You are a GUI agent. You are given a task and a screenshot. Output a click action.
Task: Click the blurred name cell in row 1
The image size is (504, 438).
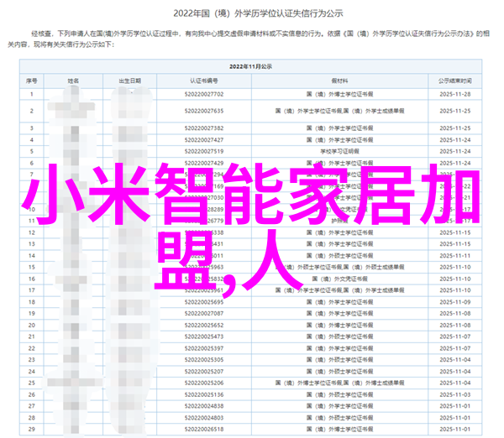tap(75, 96)
